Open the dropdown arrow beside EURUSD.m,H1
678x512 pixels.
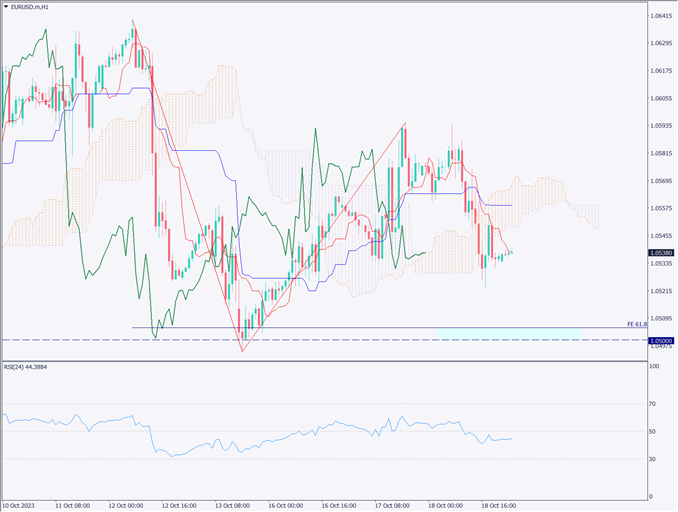coord(6,7)
